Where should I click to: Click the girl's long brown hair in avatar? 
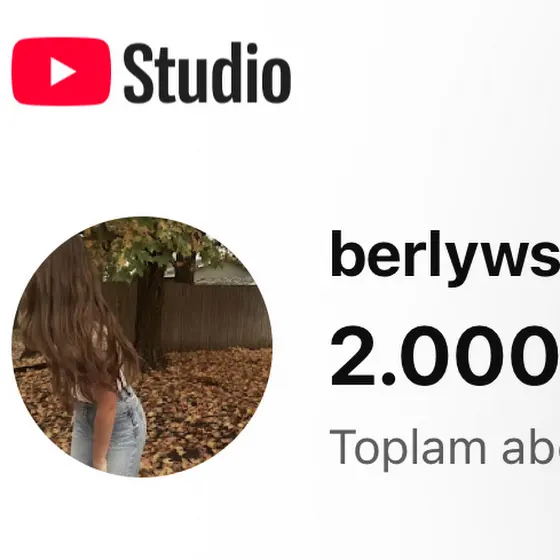pyautogui.click(x=75, y=321)
